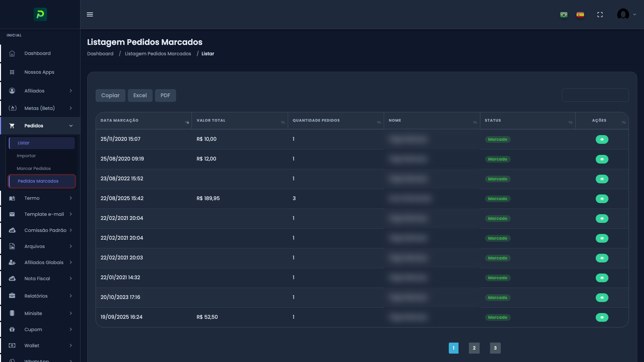The width and height of the screenshot is (644, 362).
Task: Open Dashboard from sidebar home icon
Action: tap(12, 54)
